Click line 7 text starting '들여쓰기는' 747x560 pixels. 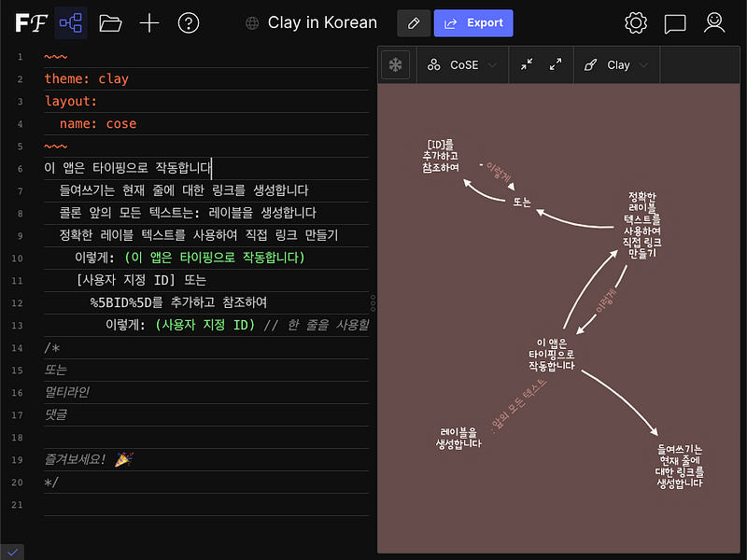coord(184,190)
